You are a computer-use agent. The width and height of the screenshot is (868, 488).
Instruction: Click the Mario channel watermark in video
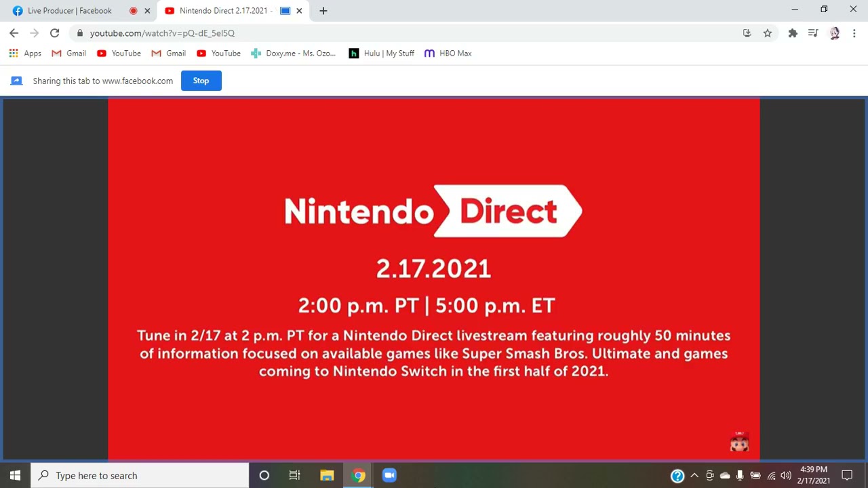coord(739,441)
